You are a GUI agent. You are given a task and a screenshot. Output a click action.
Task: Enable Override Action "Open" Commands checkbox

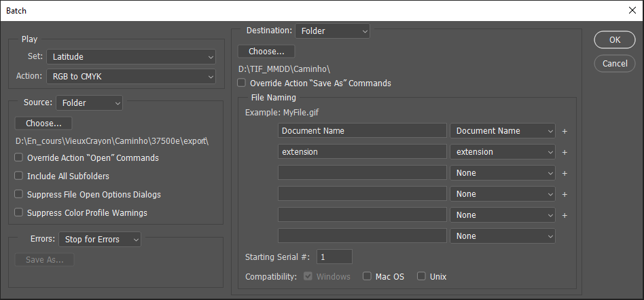[x=19, y=158]
